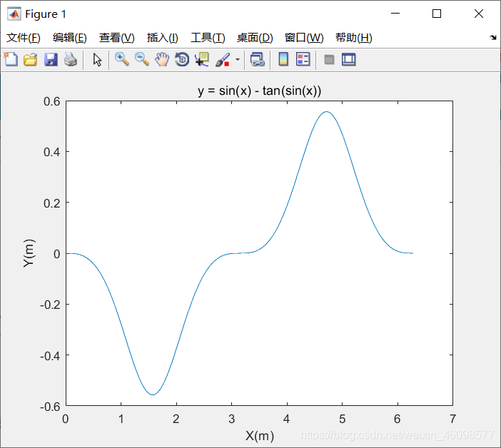This screenshot has width=501, height=448.
Task: Insert a Colorbar from the toolbar
Action: point(283,60)
